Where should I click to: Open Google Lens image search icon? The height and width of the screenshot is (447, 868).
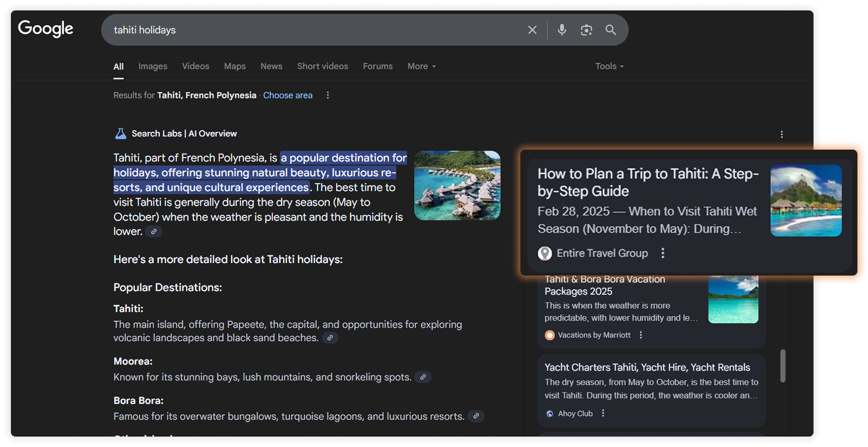click(x=586, y=30)
